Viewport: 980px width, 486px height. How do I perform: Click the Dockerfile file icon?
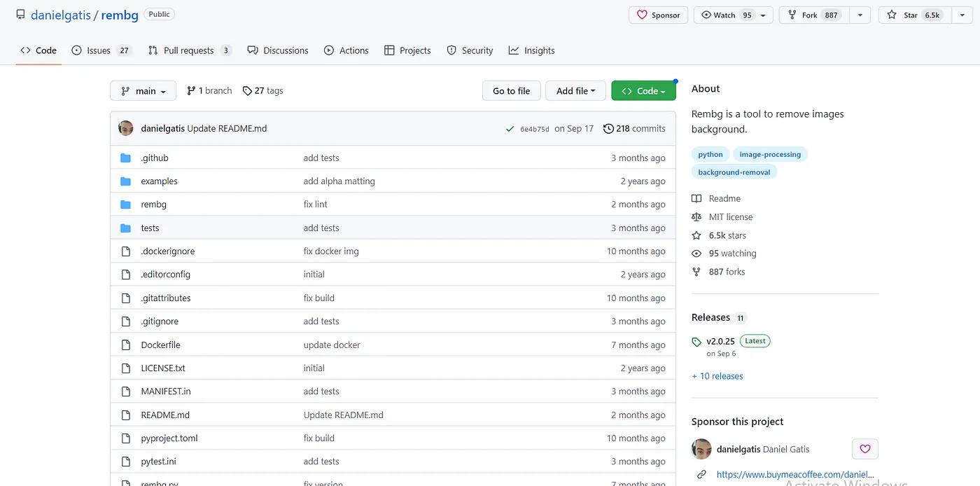pyautogui.click(x=126, y=345)
